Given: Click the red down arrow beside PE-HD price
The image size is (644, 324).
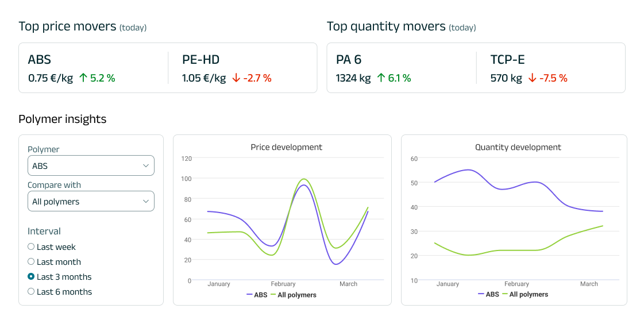Looking at the screenshot, I should [236, 78].
